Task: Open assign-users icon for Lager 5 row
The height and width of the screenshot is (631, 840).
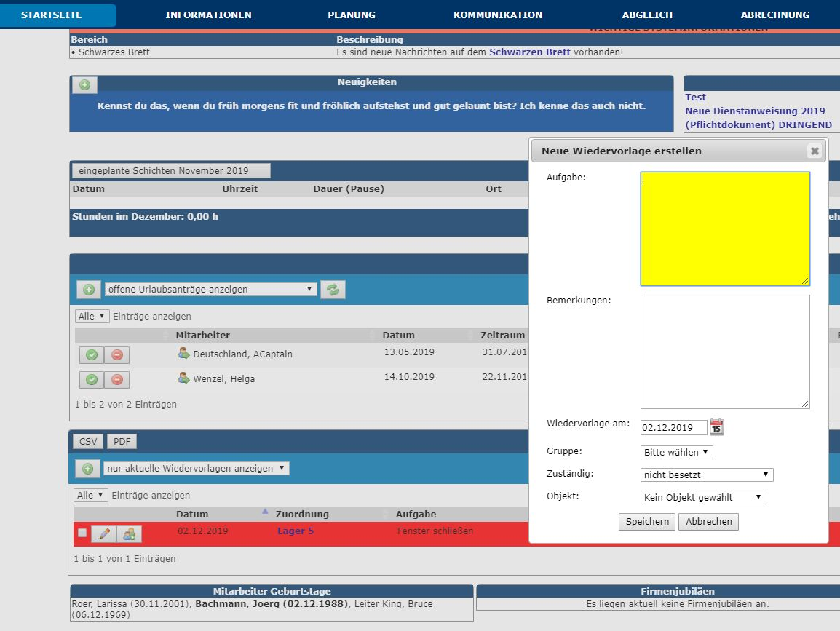Action: click(x=129, y=533)
